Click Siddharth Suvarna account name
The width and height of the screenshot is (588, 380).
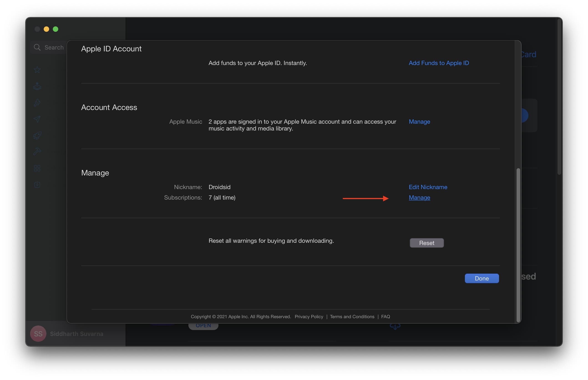tap(77, 334)
